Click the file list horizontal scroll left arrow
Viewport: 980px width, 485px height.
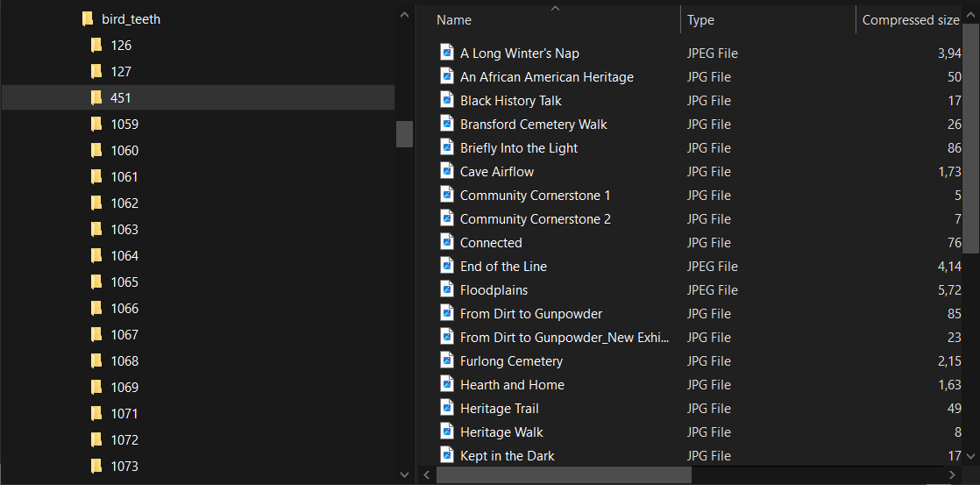coord(426,475)
